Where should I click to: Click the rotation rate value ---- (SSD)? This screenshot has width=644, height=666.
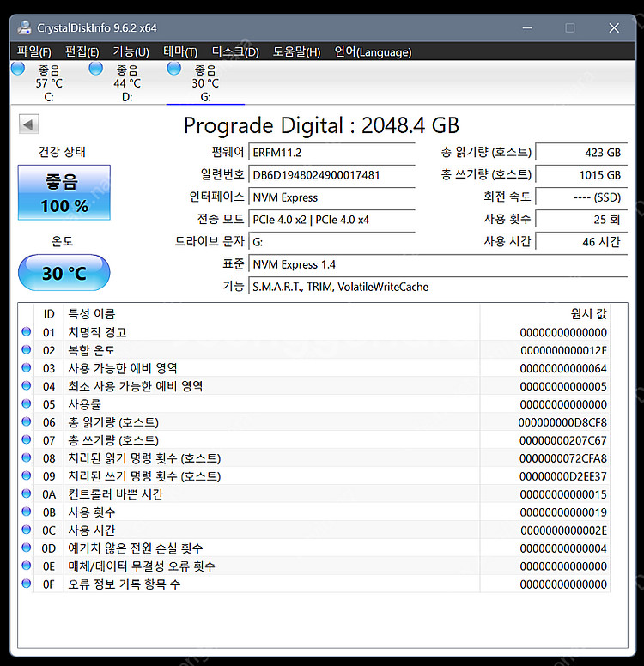[581, 197]
